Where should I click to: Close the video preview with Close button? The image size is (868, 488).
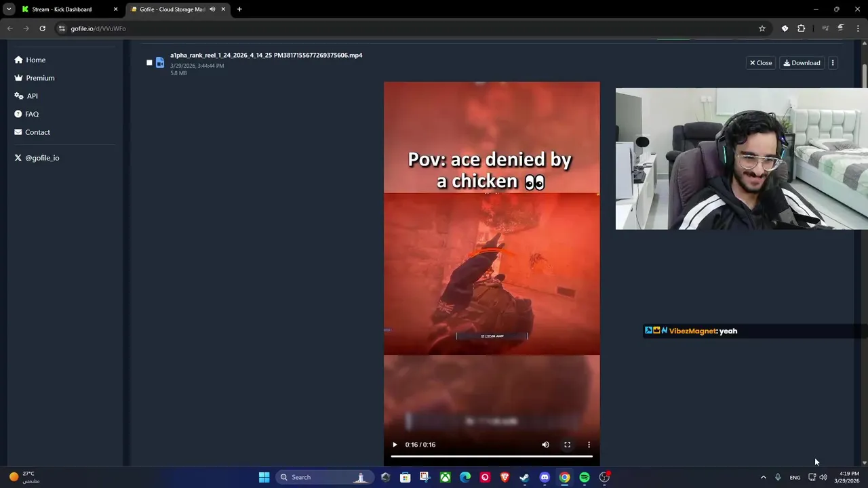761,63
